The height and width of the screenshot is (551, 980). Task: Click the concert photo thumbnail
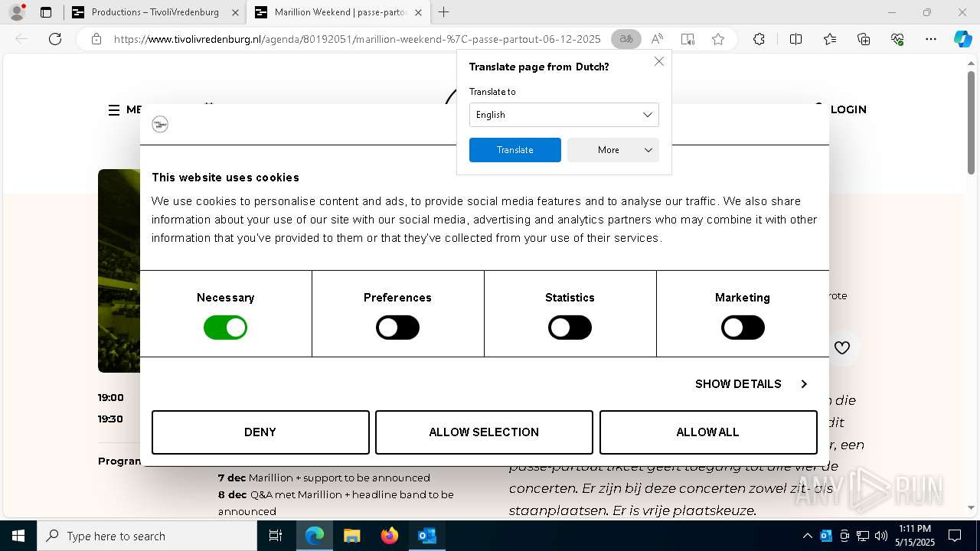pyautogui.click(x=119, y=270)
